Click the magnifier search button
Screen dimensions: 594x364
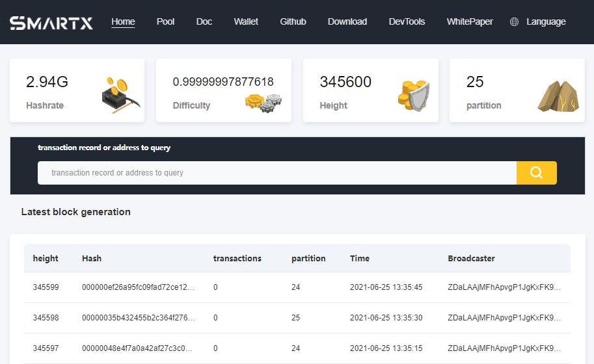pyautogui.click(x=536, y=173)
